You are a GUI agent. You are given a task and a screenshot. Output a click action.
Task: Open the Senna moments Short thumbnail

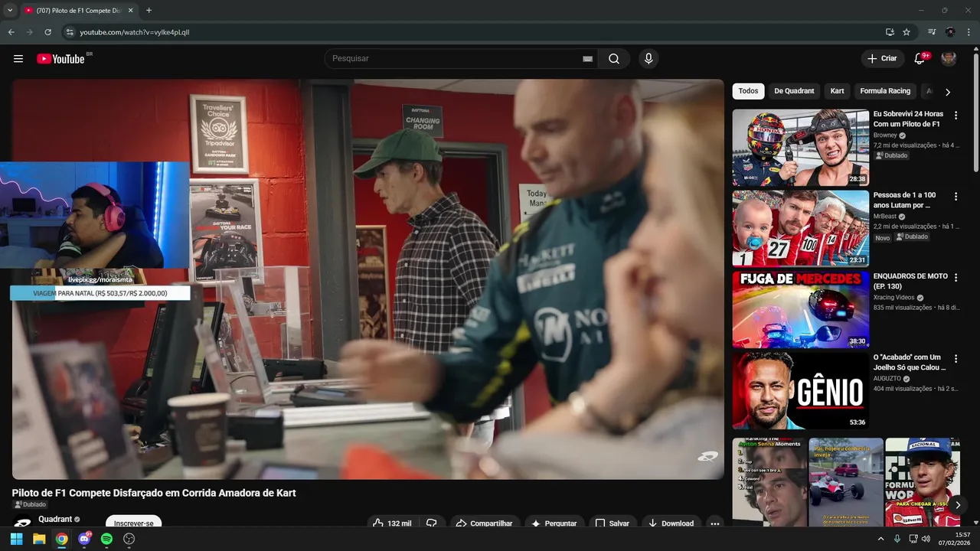click(769, 482)
